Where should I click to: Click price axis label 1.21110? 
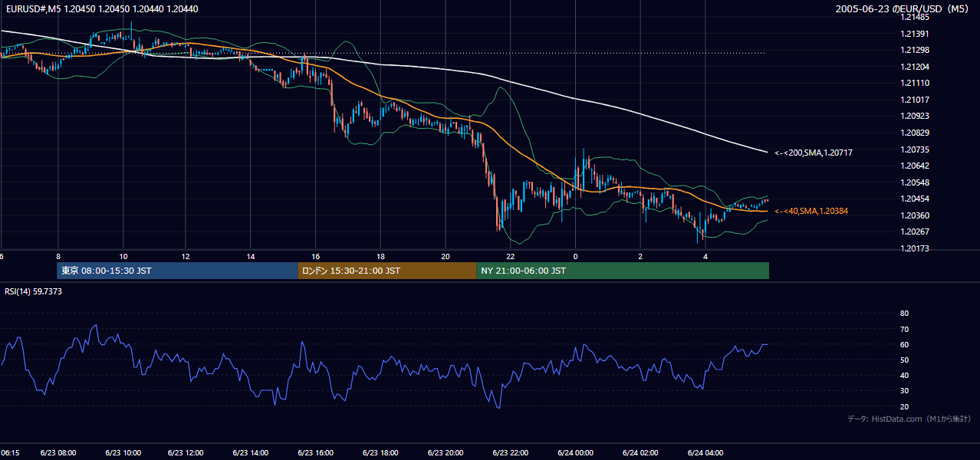[x=914, y=83]
